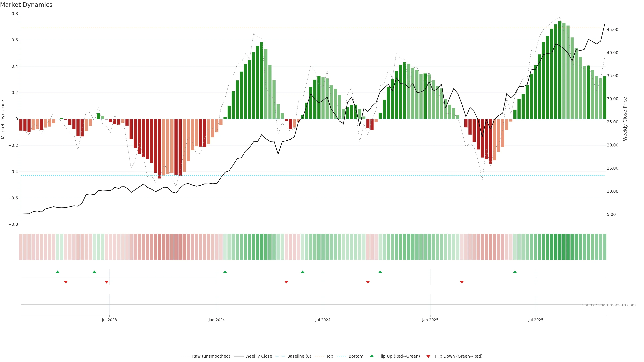Toggle the Baseline (0) legend entry
Viewport: 644px width, 362px height.
coord(299,356)
